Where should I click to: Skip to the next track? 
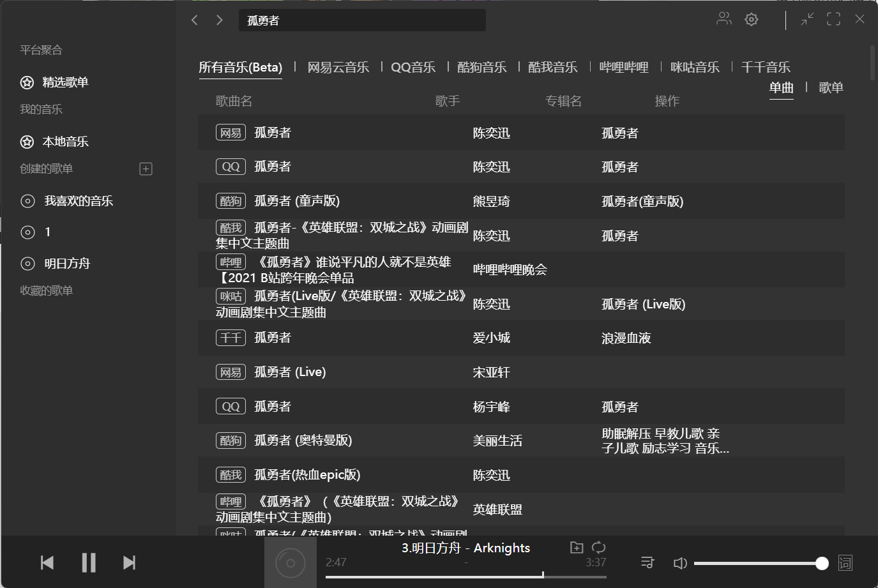pos(129,562)
